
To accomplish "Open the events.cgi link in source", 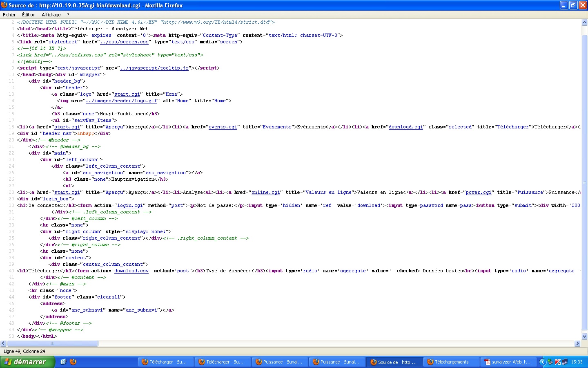I will [x=223, y=127].
